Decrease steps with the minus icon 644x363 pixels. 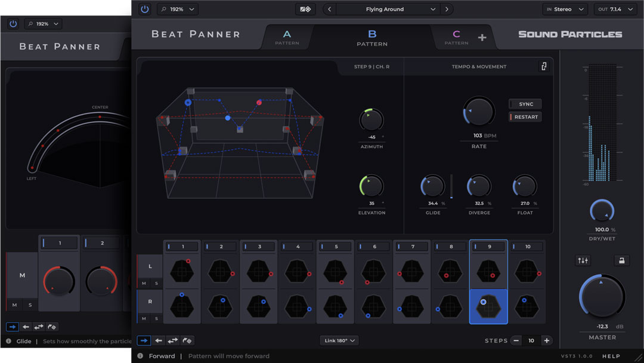point(516,340)
